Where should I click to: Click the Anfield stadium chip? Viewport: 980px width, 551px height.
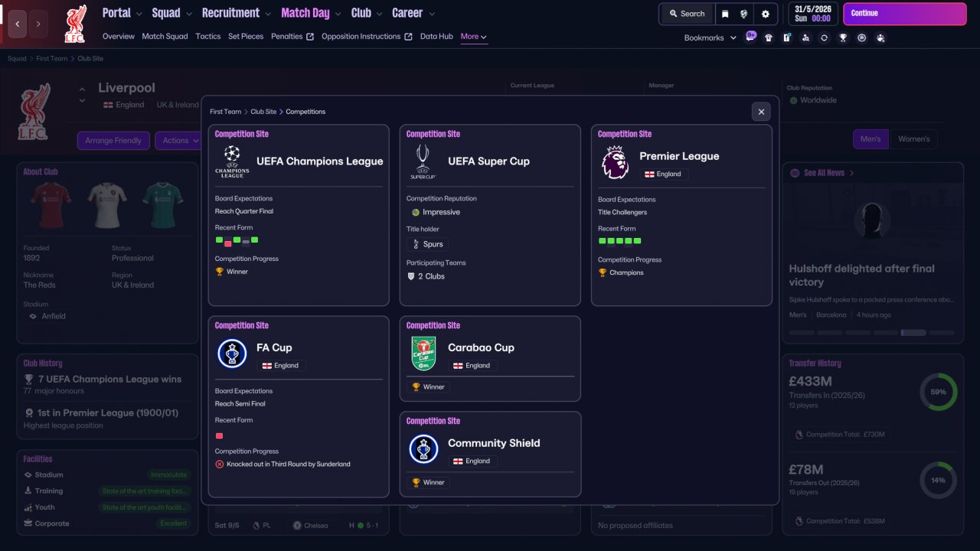pos(47,316)
